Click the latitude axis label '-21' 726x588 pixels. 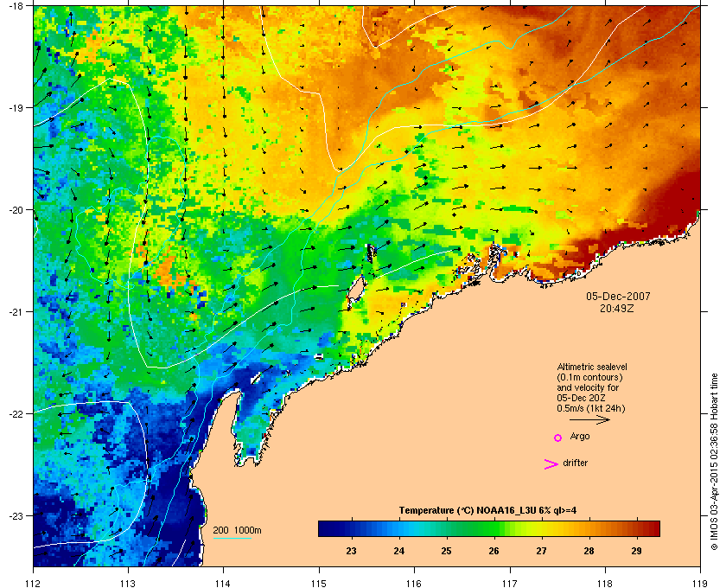click(x=16, y=312)
